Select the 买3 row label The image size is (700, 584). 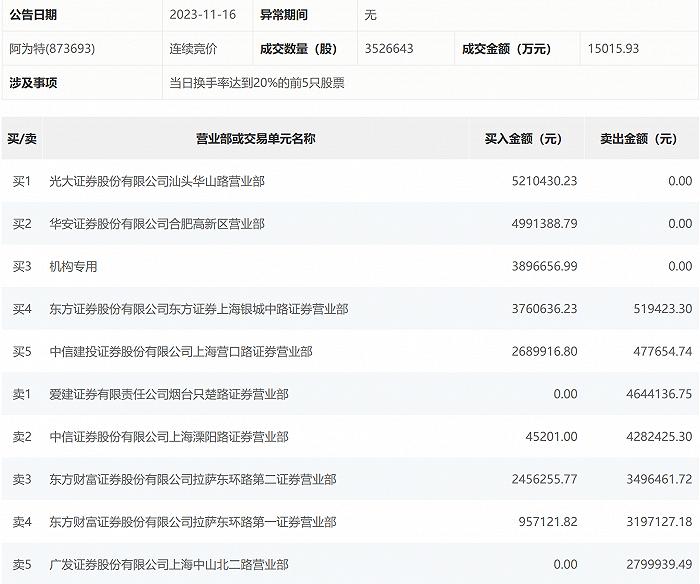(x=22, y=266)
